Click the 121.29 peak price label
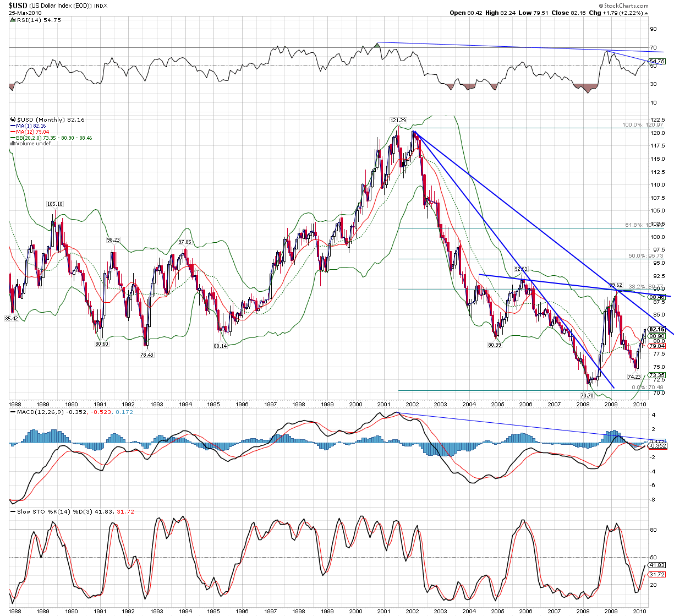The image size is (674, 616). click(x=398, y=120)
